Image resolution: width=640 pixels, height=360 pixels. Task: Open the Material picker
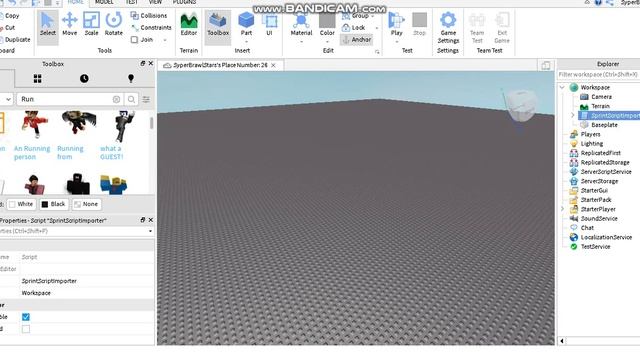point(301,25)
